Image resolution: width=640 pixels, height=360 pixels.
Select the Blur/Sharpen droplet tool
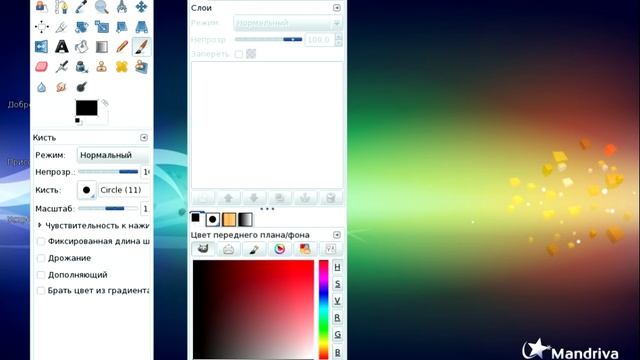pos(42,87)
